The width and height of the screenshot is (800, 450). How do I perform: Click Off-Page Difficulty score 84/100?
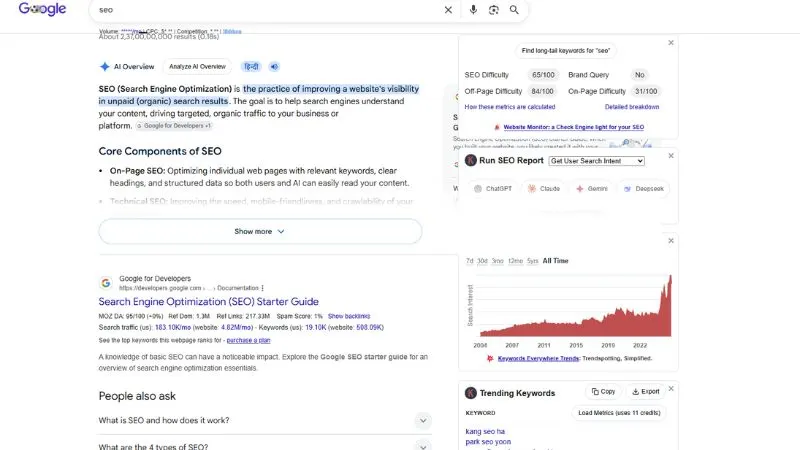tap(542, 91)
